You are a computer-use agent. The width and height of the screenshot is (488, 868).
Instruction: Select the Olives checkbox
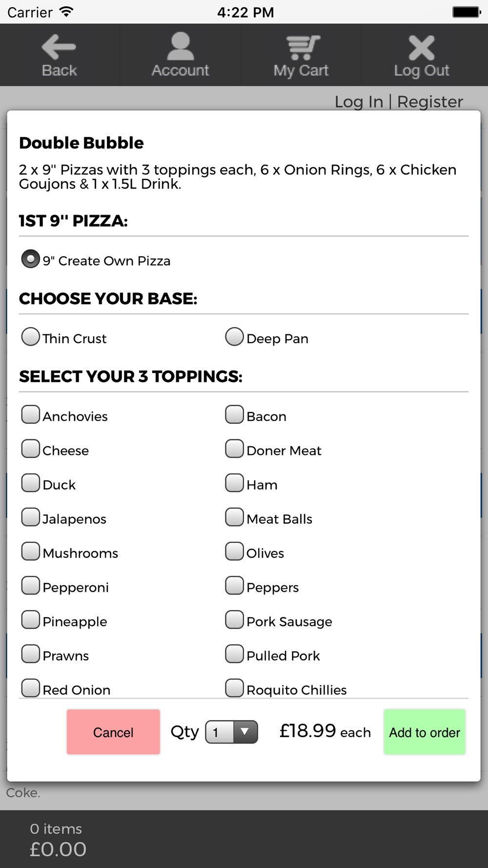pyautogui.click(x=234, y=551)
